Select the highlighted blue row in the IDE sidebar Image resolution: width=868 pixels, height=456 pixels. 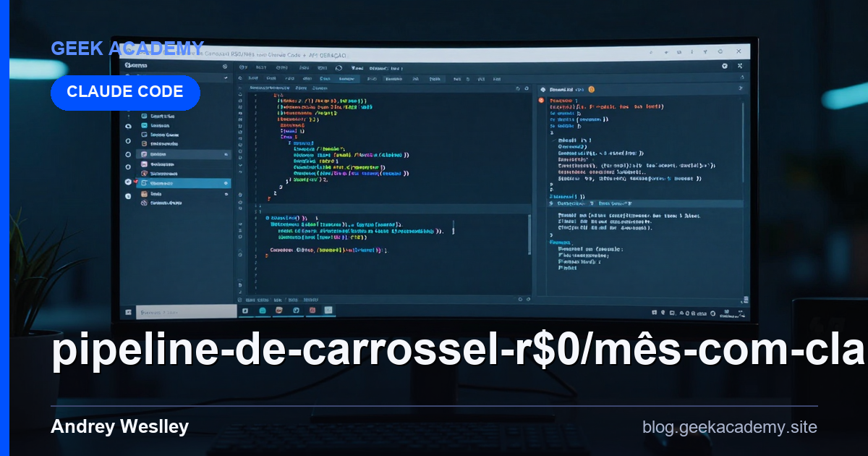[185, 184]
